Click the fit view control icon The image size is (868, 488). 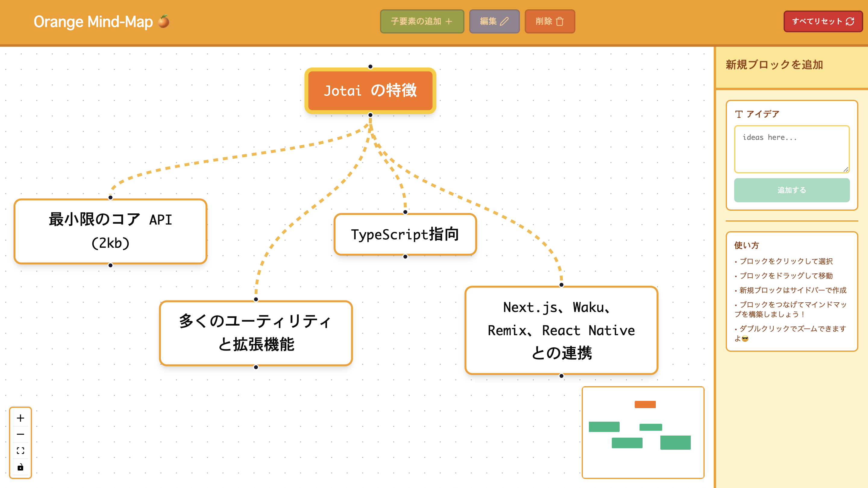click(x=20, y=451)
